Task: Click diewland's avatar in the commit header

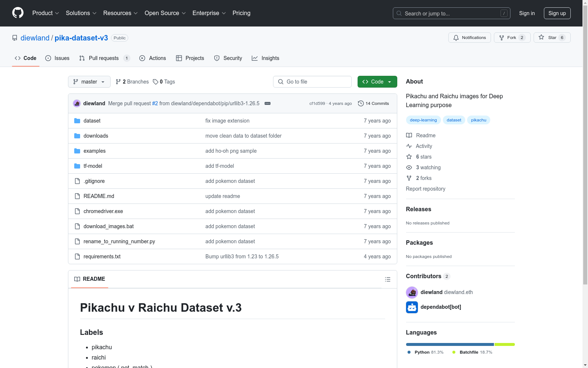Action: (x=77, y=103)
